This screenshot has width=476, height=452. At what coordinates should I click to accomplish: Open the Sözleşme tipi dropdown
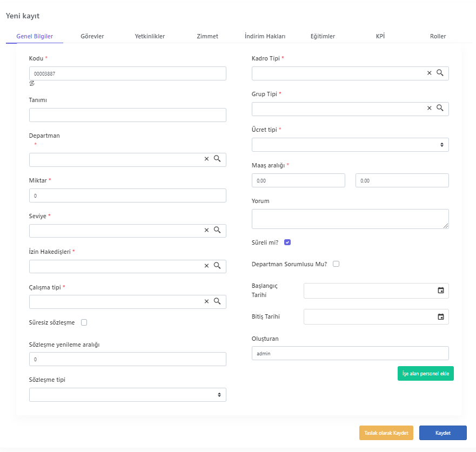128,395
